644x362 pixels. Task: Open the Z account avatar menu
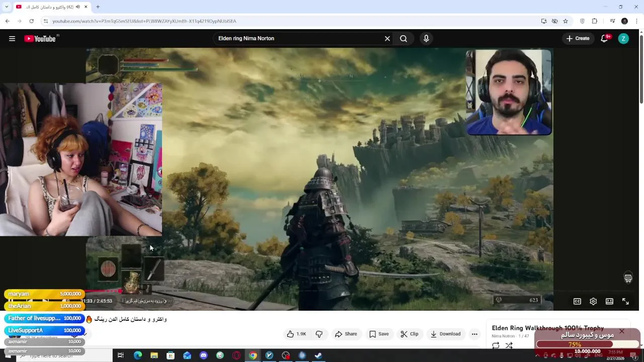(623, 38)
